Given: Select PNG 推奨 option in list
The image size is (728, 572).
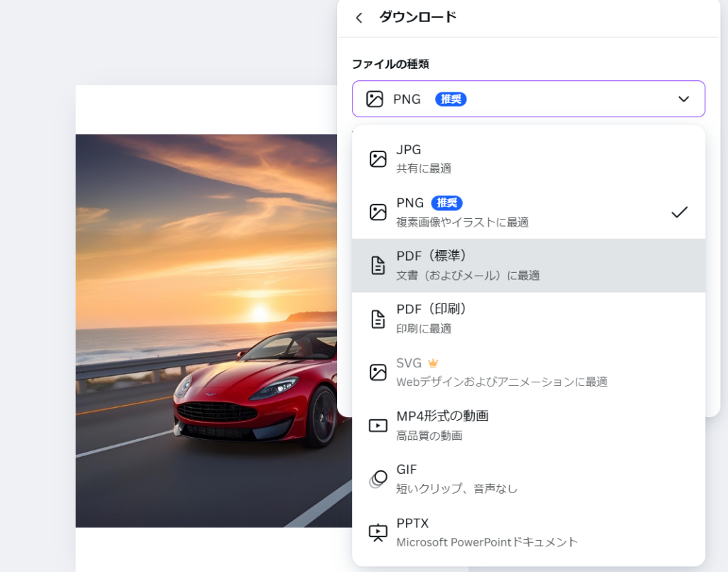Looking at the screenshot, I should click(x=528, y=212).
